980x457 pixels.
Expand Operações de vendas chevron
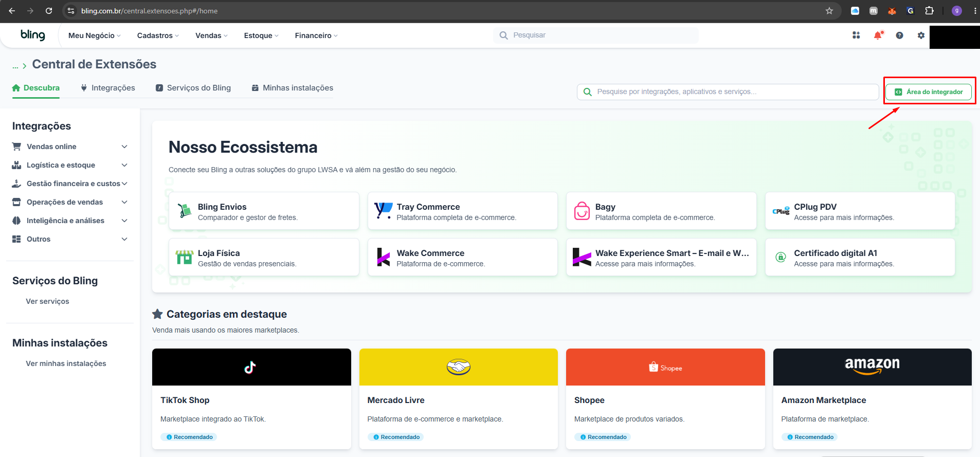pos(124,202)
